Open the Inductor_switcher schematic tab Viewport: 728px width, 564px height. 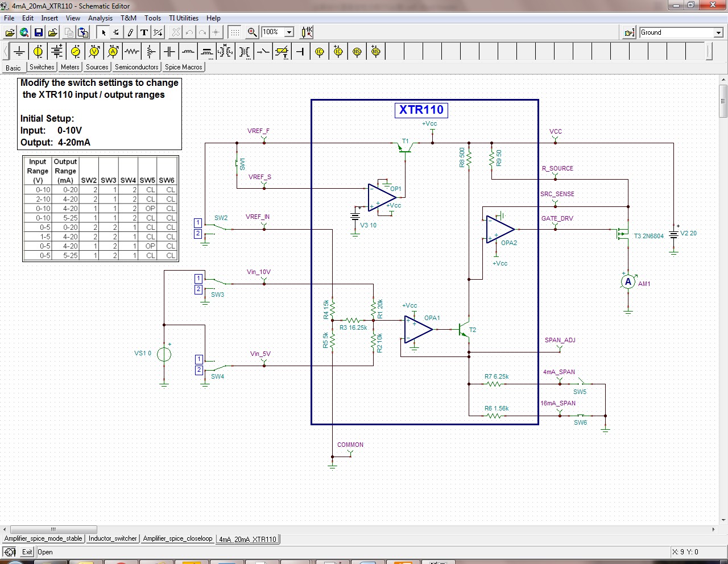tap(113, 538)
